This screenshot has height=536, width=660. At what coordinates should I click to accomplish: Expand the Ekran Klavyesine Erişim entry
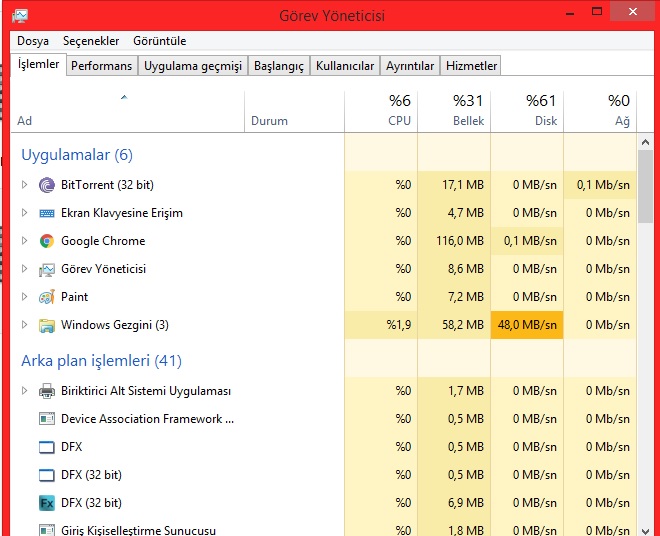(x=24, y=213)
